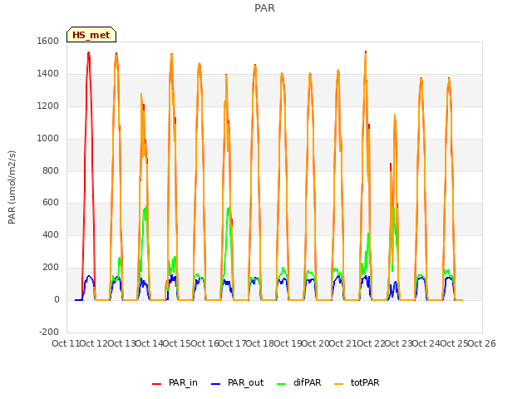Click the 800 y-axis tick label
Viewport: 532px width, 399px height.
(x=51, y=170)
